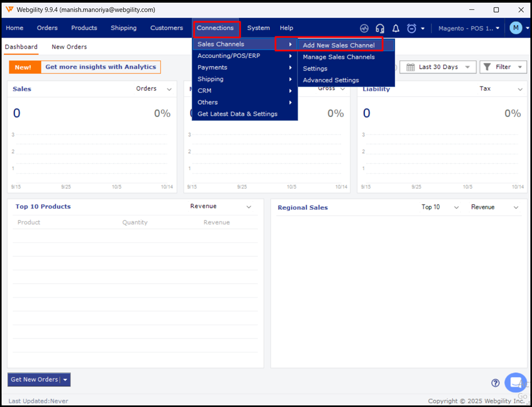Expand the Filter dropdown
This screenshot has height=407, width=532.
(503, 67)
